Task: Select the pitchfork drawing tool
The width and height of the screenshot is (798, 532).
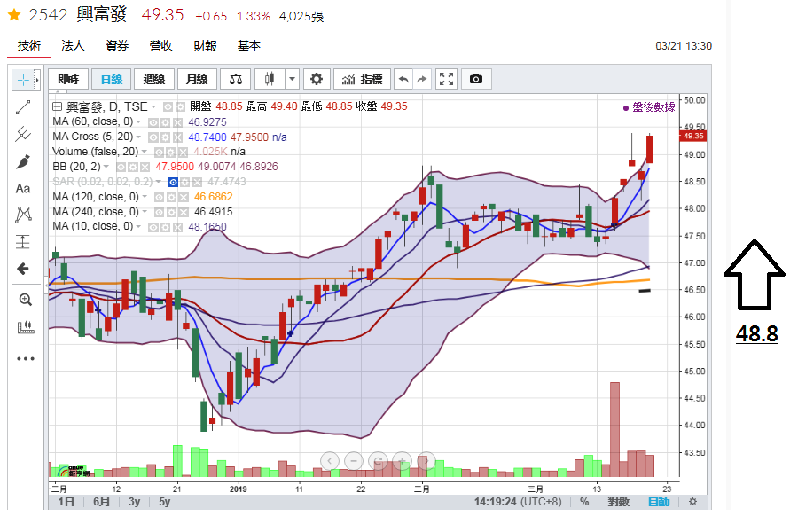Action: pos(23,135)
